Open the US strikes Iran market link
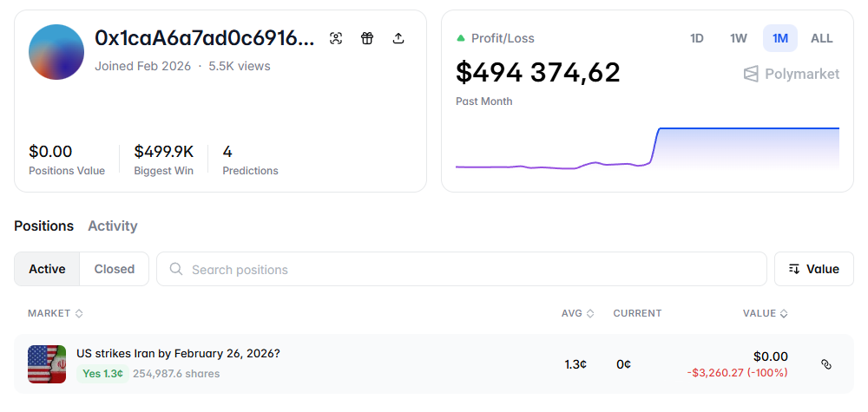The height and width of the screenshot is (412, 868). [178, 353]
